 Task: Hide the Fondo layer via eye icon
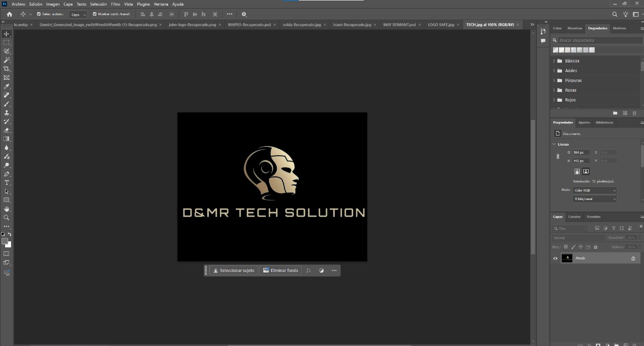tap(555, 258)
